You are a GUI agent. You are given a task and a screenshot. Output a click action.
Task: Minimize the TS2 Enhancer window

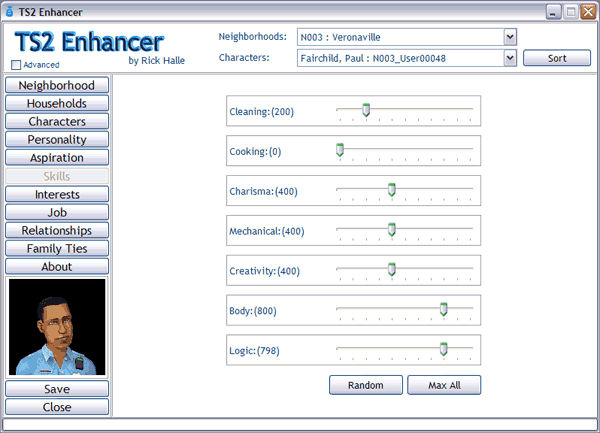click(553, 12)
